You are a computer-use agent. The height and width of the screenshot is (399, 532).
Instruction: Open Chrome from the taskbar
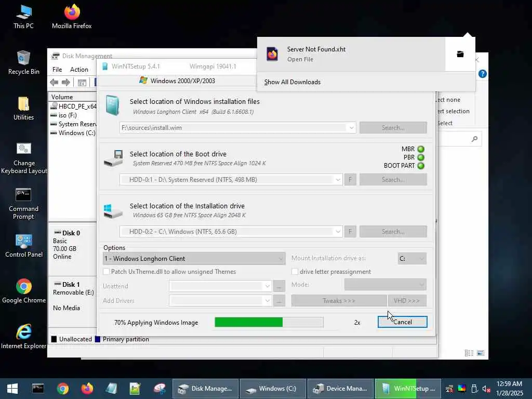point(63,389)
